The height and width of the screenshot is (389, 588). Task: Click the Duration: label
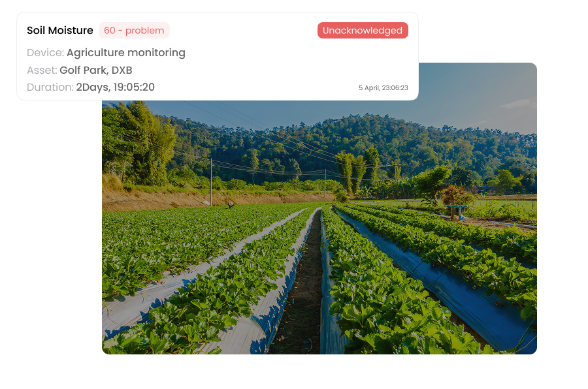50,87
